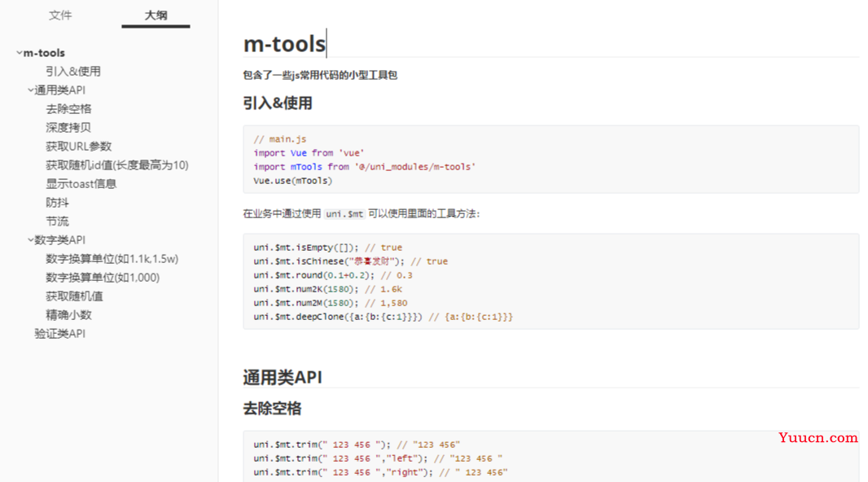Screen dimensions: 868x482
Task: Click the uni.$mt.deepClone code line
Action: pos(383,317)
